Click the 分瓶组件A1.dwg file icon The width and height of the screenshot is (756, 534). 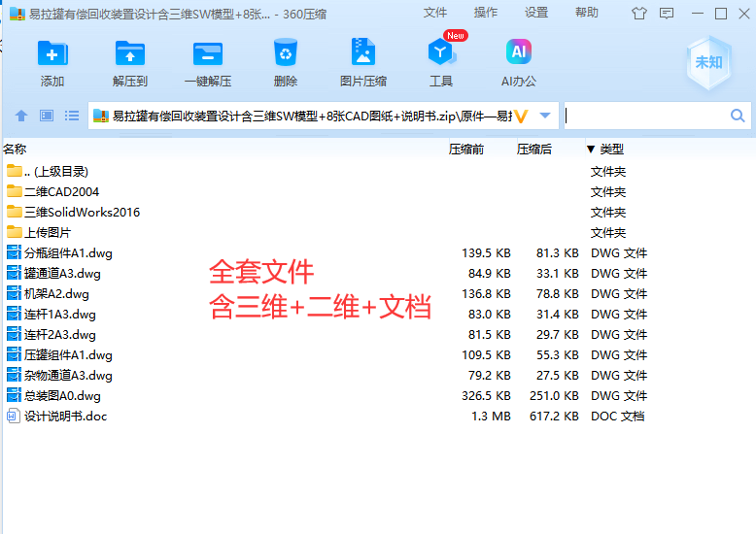(14, 252)
